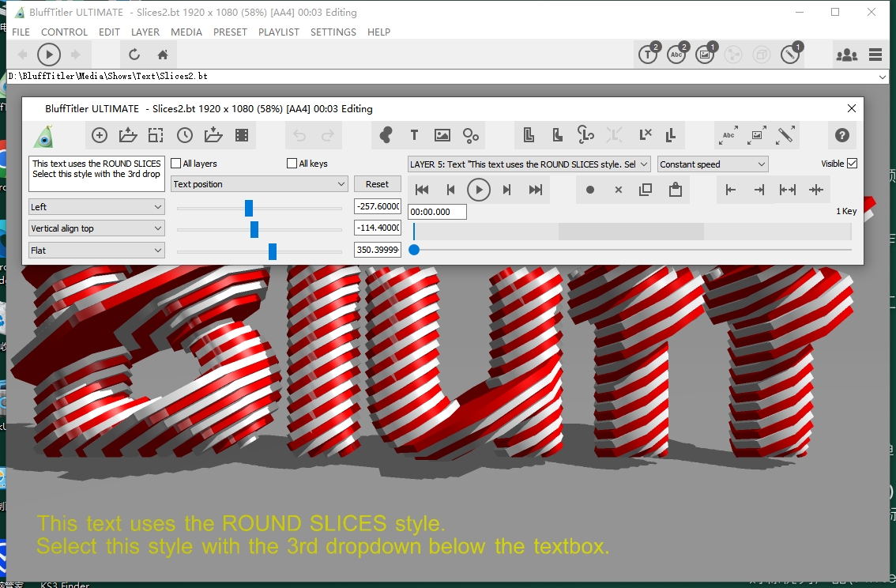This screenshot has width=896, height=588.
Task: Uncheck the 'Visible' checkbox
Action: 852,164
